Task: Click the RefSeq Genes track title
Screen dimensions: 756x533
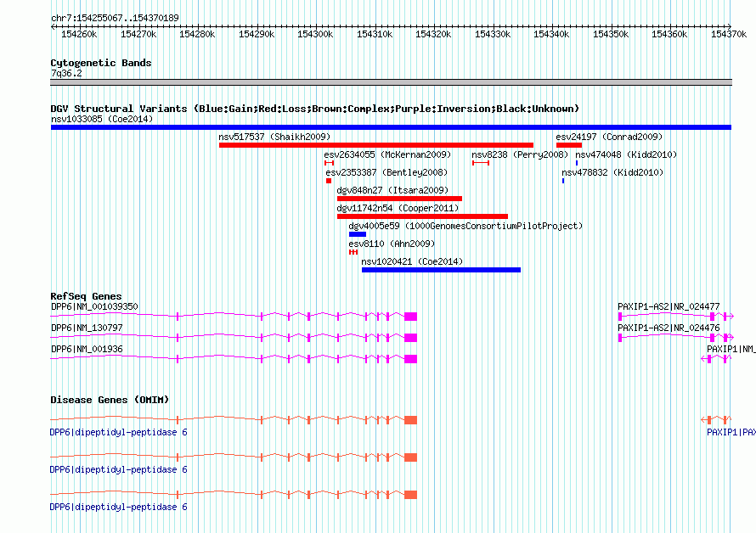Action: pyautogui.click(x=86, y=296)
